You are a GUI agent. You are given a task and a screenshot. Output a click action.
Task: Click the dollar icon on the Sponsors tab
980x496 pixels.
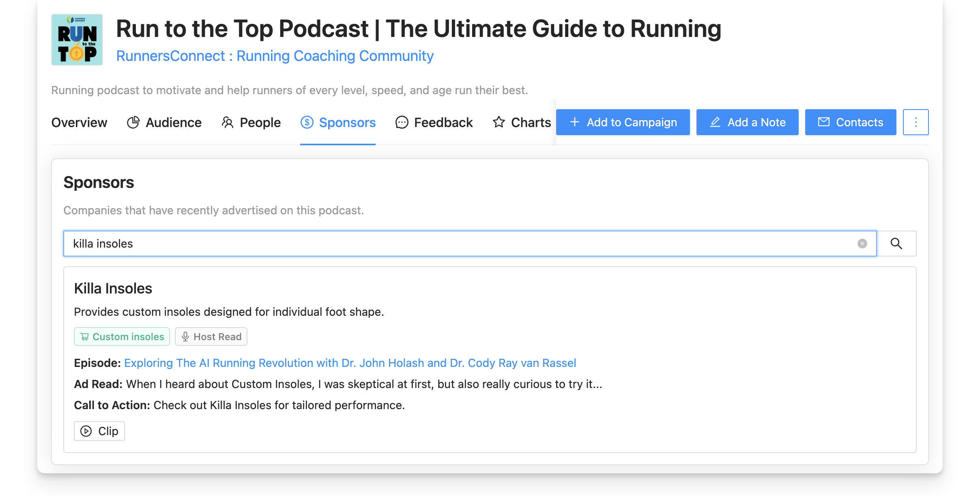(307, 122)
